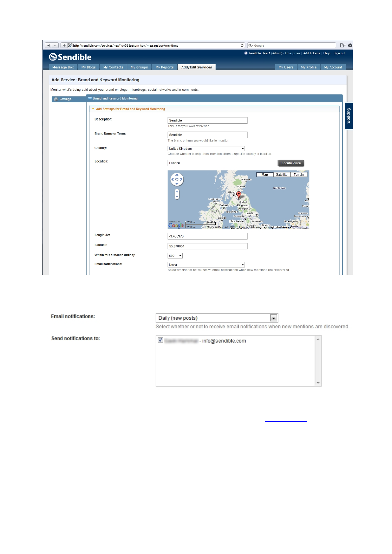Switch map to Terrain view
The image size is (392, 554).
tap(299, 175)
